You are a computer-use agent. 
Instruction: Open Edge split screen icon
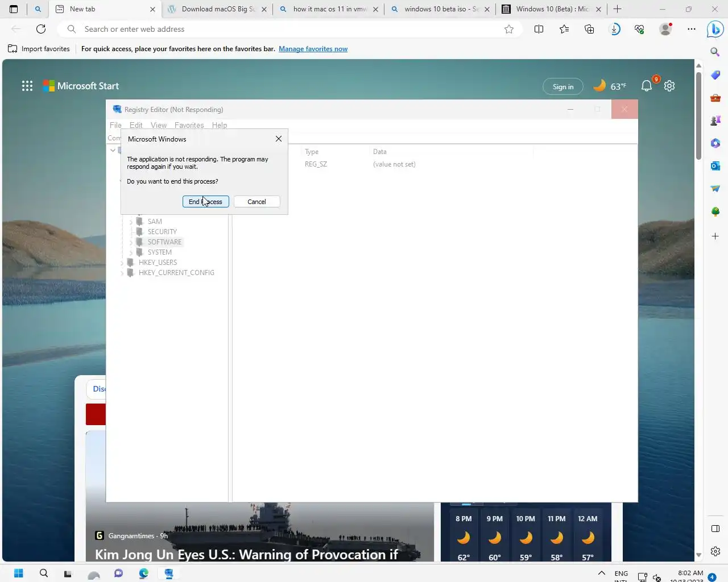539,29
